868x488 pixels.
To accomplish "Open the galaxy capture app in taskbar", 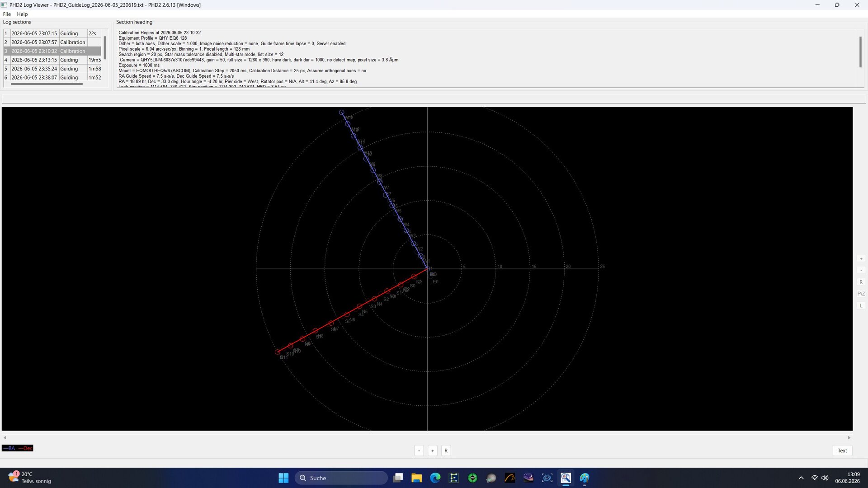I will 547,478.
